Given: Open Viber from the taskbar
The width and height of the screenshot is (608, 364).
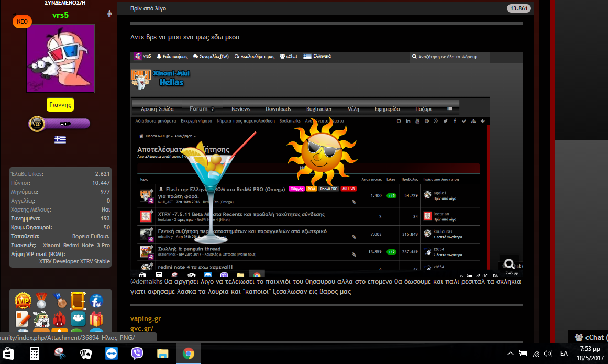Looking at the screenshot, I should coord(137,354).
